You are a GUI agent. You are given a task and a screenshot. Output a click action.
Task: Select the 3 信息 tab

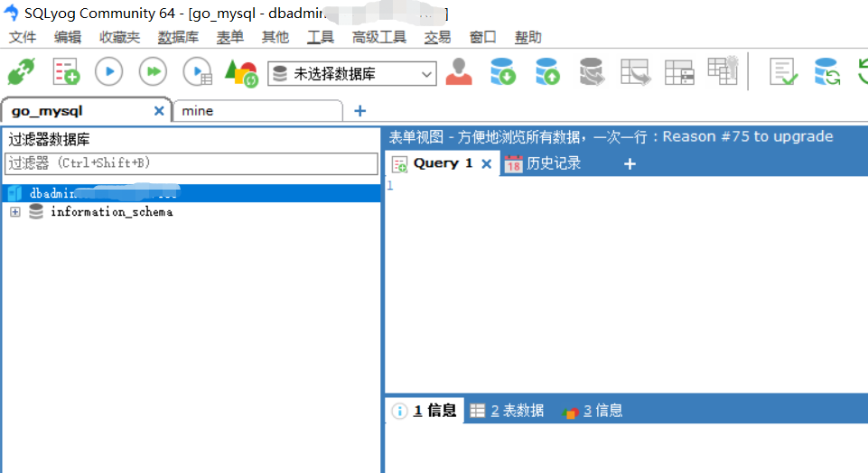pyautogui.click(x=593, y=411)
